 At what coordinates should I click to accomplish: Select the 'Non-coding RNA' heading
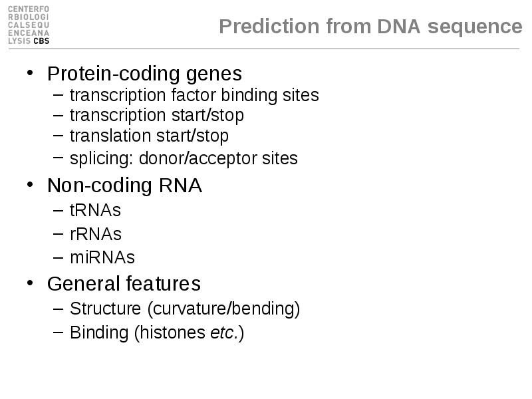(124, 186)
